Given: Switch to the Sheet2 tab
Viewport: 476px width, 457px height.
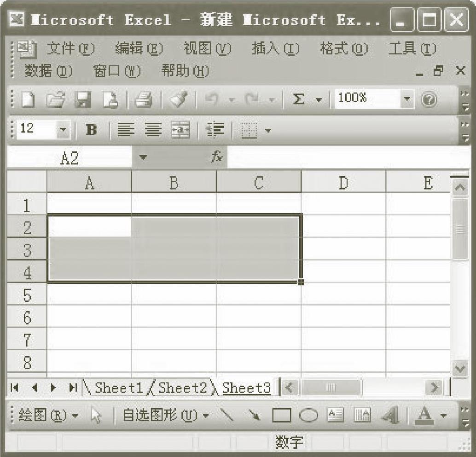Looking at the screenshot, I should click(x=182, y=388).
